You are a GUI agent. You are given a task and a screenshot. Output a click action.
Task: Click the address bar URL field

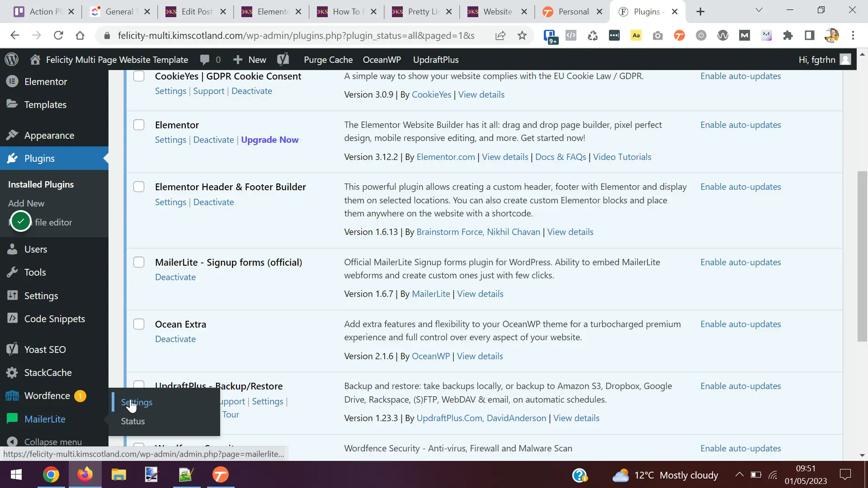296,35
